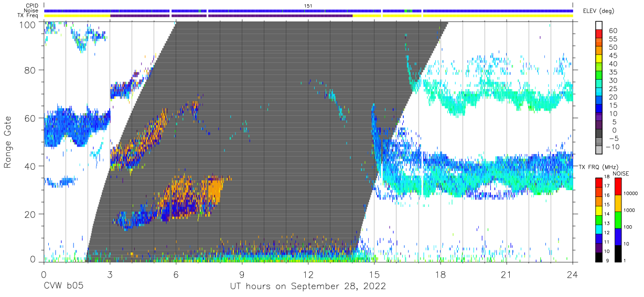Click the ELEV (deg) legend title
This screenshot has height=297, width=644.
(598, 11)
